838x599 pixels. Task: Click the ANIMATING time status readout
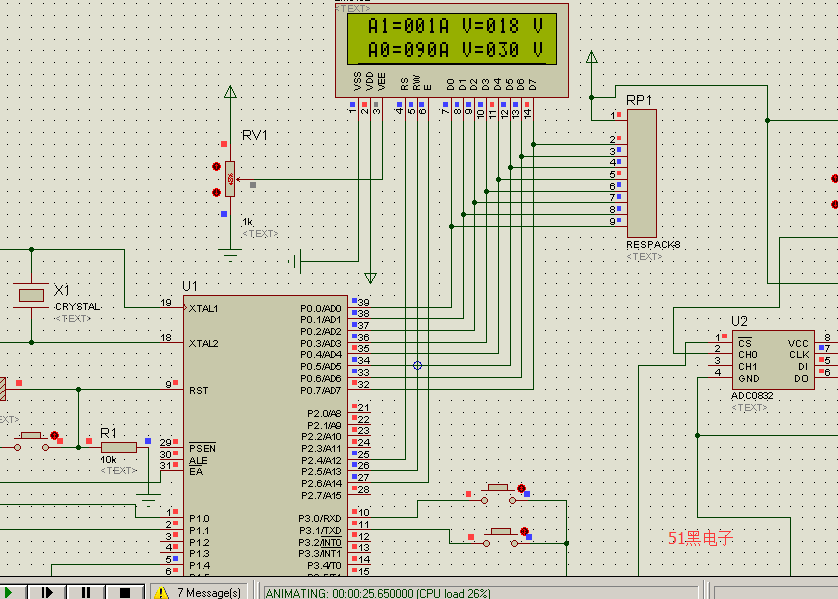[x=378, y=593]
